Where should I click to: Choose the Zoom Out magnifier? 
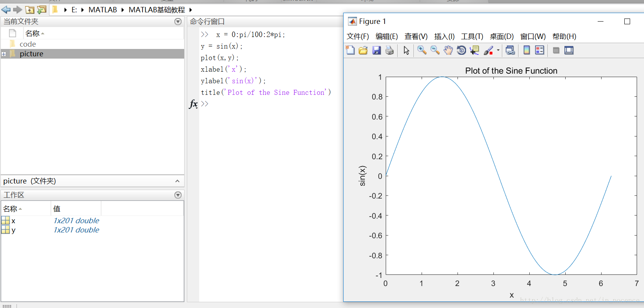point(435,50)
